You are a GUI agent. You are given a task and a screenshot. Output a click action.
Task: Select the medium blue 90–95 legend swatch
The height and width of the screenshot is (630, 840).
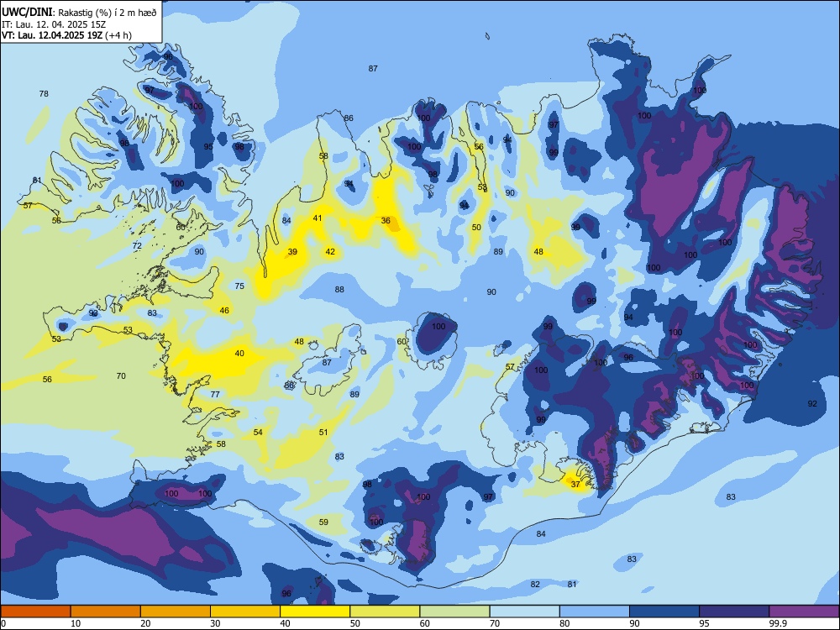(x=664, y=612)
